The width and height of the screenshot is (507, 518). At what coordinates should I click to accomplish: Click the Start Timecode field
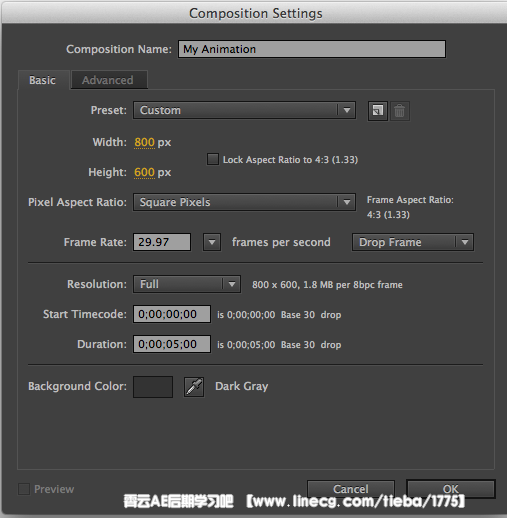click(x=172, y=314)
